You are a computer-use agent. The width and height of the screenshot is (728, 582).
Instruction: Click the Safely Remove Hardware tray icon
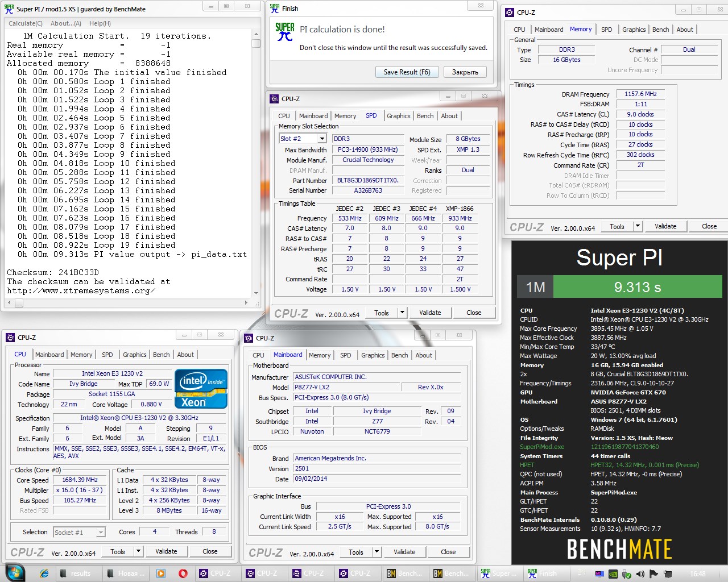[627, 573]
